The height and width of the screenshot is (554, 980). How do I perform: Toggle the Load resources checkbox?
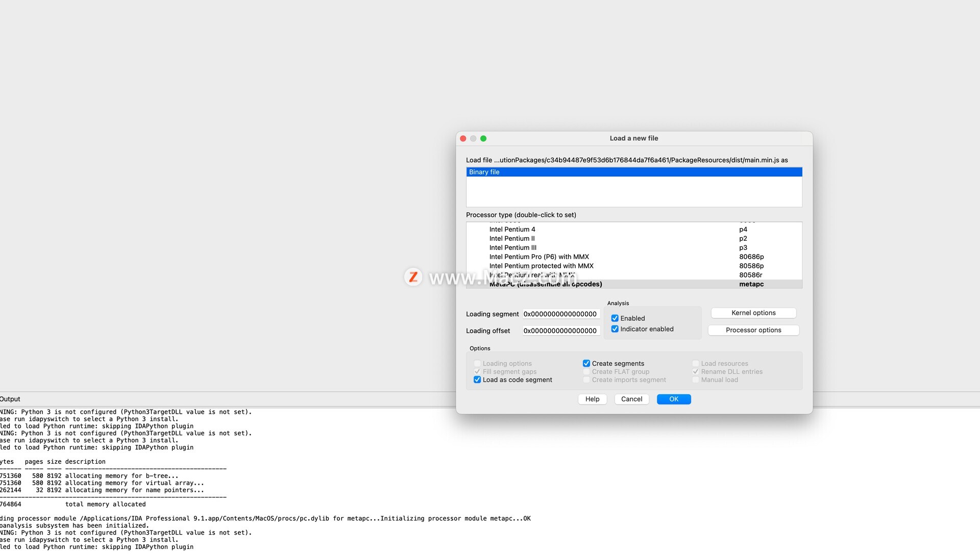pyautogui.click(x=696, y=364)
